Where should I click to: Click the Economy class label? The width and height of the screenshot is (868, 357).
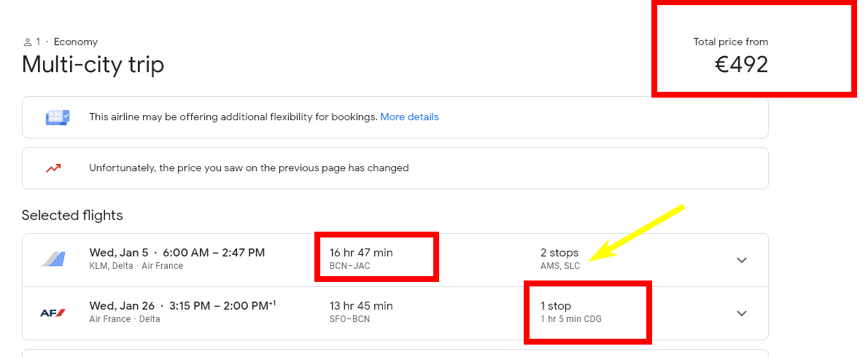(x=76, y=42)
